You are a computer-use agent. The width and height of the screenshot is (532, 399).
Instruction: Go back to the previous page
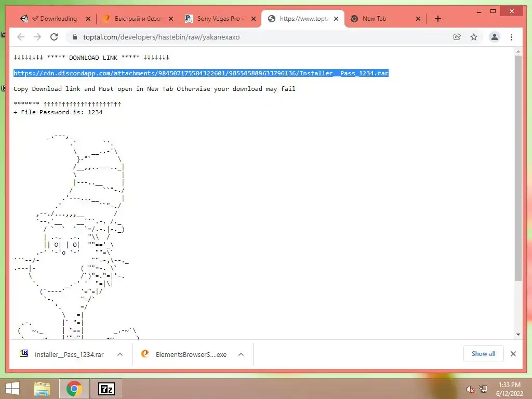click(x=21, y=37)
